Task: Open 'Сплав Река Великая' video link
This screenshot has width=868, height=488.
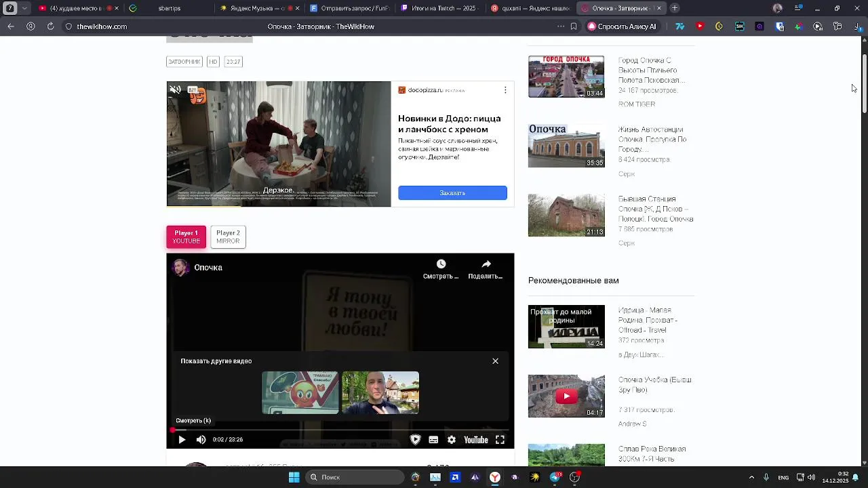Action: (652, 453)
